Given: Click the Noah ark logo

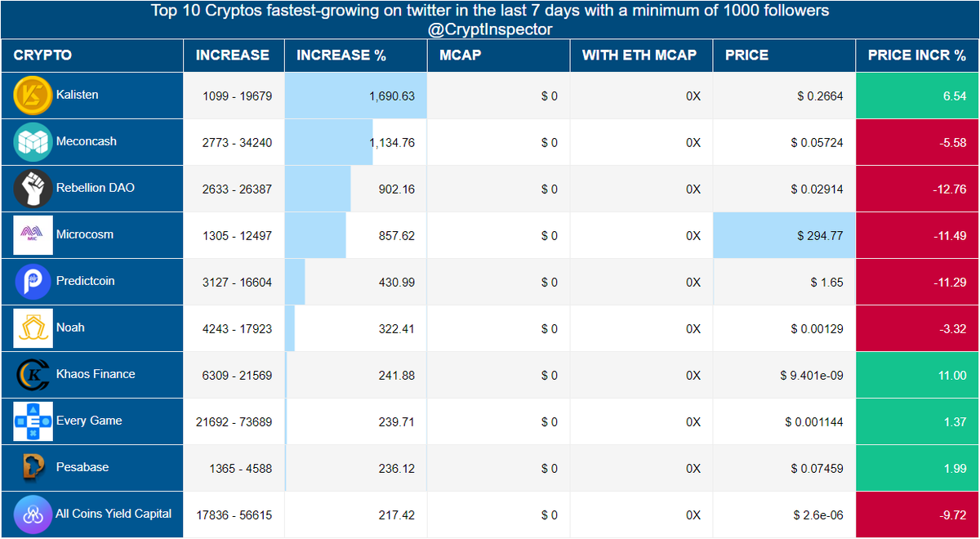Looking at the screenshot, I should [33, 328].
